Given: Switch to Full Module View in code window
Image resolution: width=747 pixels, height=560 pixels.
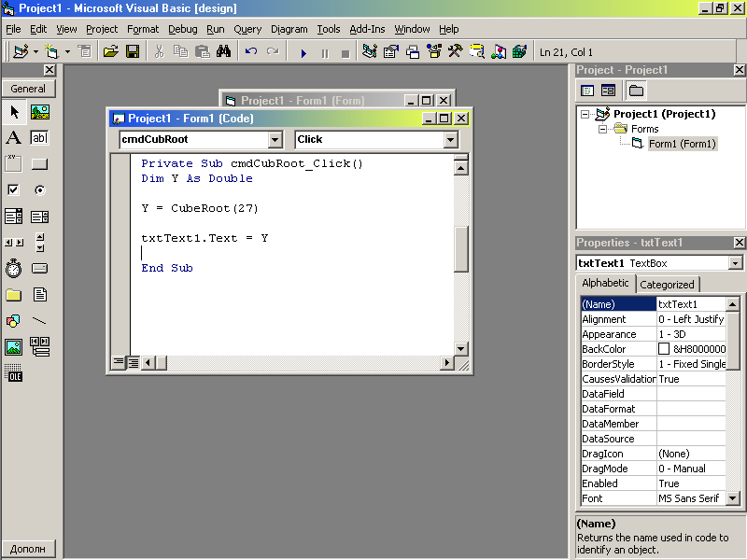Looking at the screenshot, I should (134, 363).
